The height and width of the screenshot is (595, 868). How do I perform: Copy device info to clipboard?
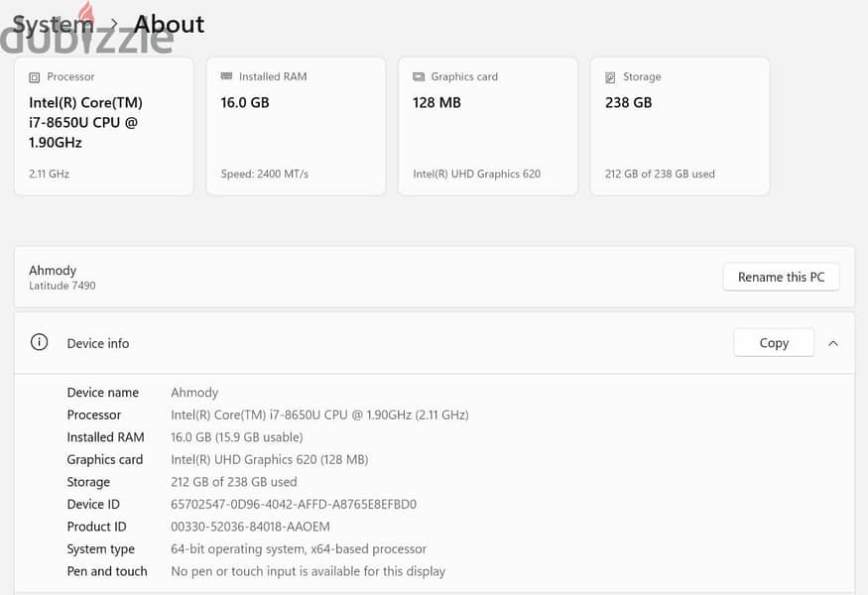774,343
